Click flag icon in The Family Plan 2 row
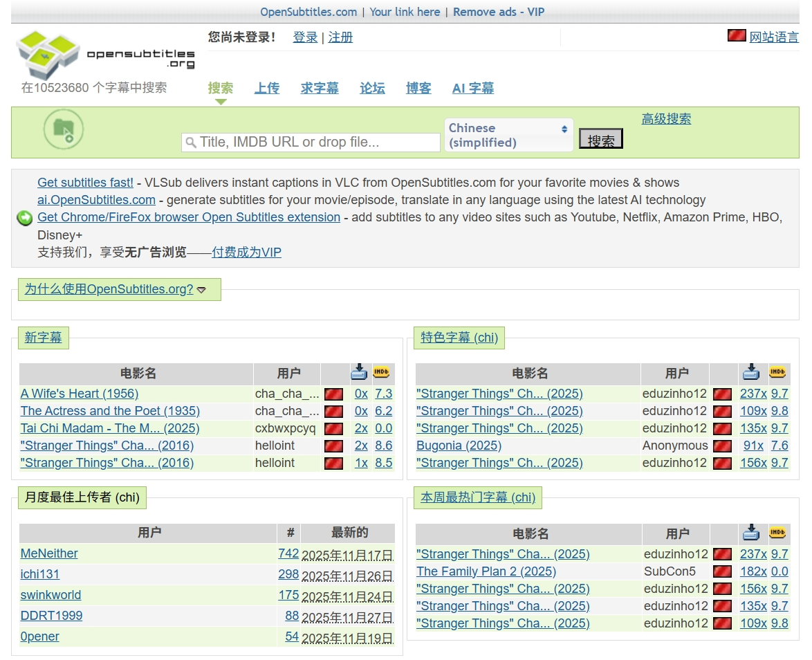Viewport: 812px width, 660px height. 723,572
